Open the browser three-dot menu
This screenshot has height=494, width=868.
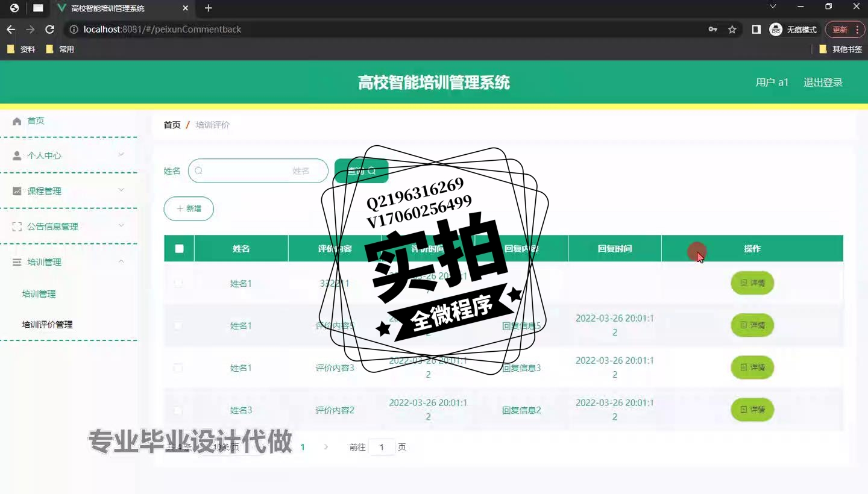point(858,30)
